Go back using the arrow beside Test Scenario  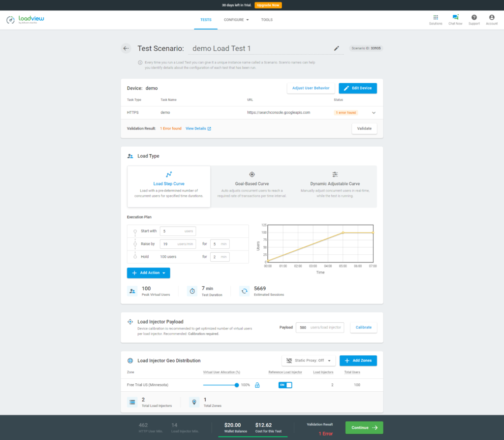[126, 48]
